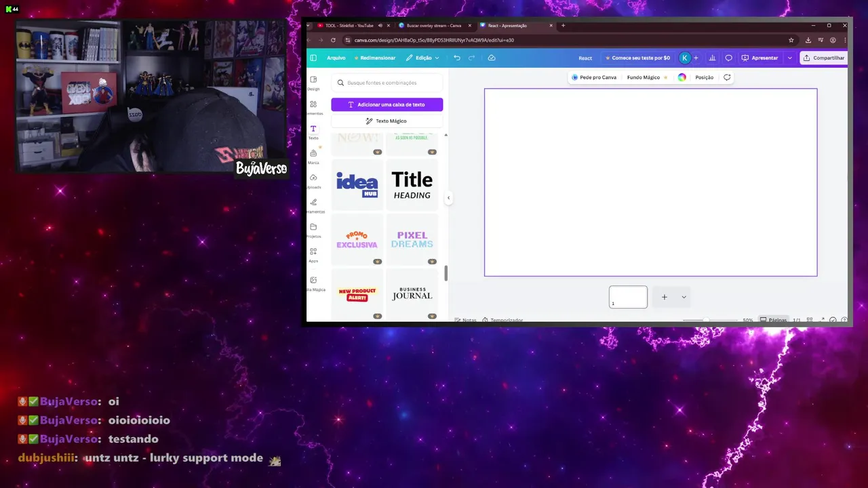Select the Texto sidebar tool

[313, 131]
